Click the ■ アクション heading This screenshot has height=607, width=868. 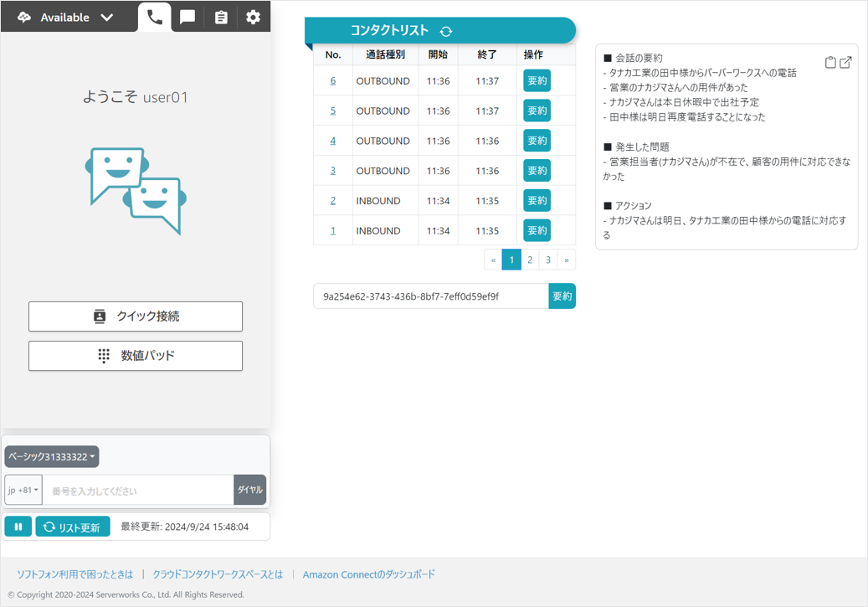(627, 205)
